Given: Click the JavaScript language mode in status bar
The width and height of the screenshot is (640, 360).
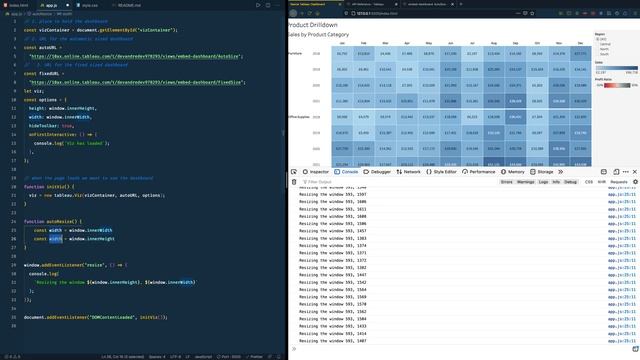Looking at the screenshot, I should [203, 357].
